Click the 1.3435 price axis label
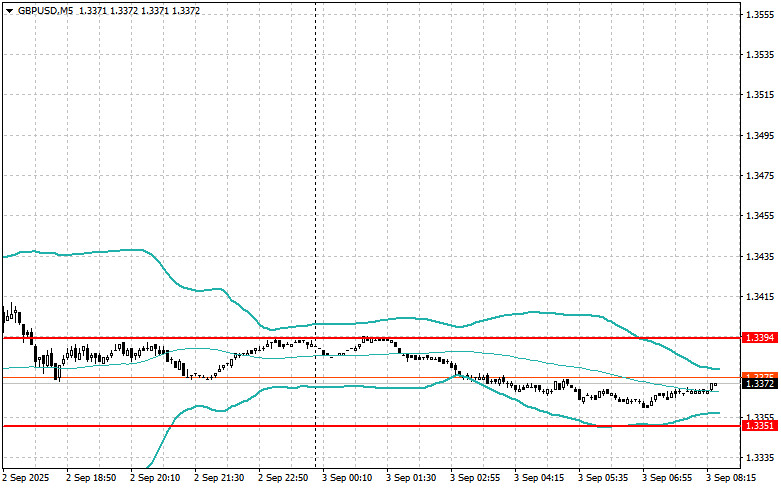 tap(760, 257)
